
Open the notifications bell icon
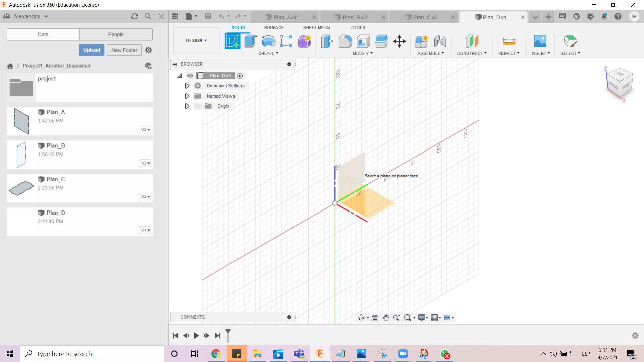click(x=604, y=16)
